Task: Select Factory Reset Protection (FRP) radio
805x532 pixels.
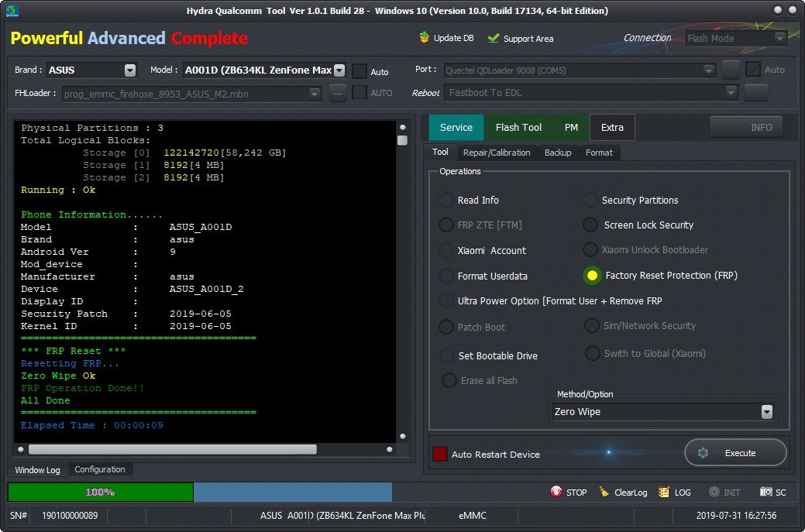Action: (592, 276)
